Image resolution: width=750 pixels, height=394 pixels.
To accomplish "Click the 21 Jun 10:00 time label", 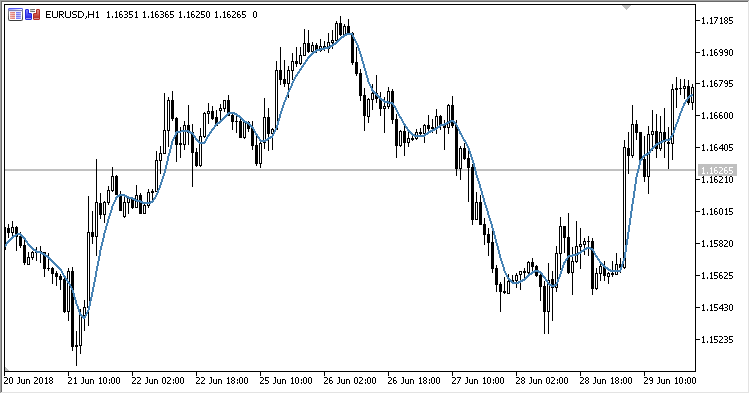I will (94, 381).
